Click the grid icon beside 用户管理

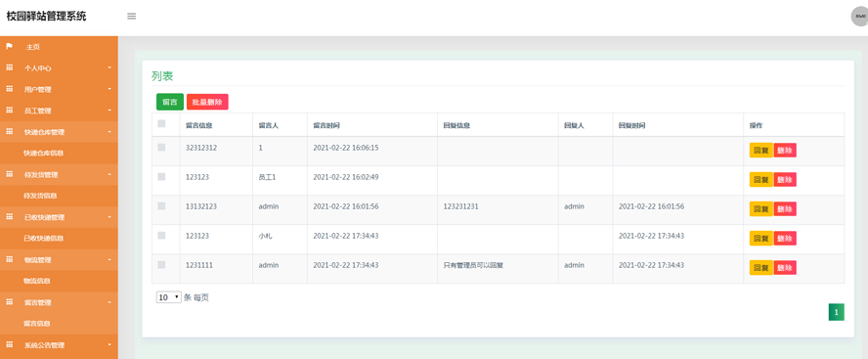(10, 89)
